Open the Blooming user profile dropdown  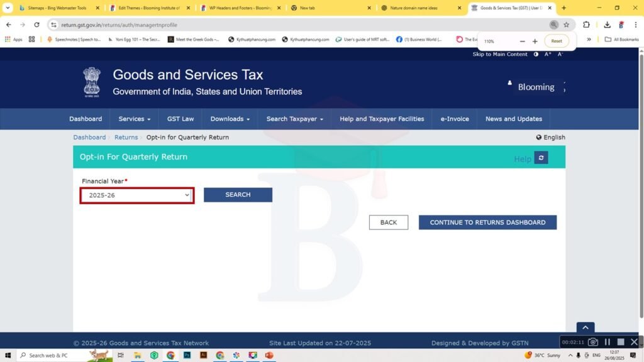point(536,87)
